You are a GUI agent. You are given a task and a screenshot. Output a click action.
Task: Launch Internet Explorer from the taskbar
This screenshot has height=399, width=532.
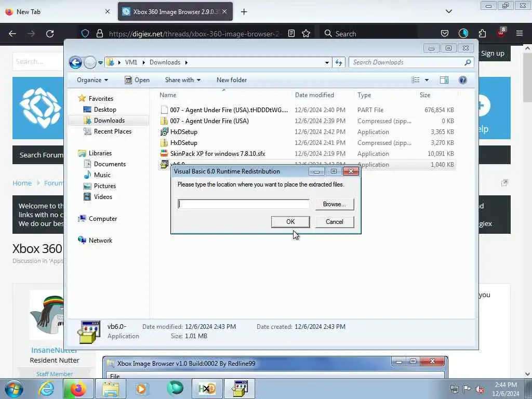[x=46, y=389]
